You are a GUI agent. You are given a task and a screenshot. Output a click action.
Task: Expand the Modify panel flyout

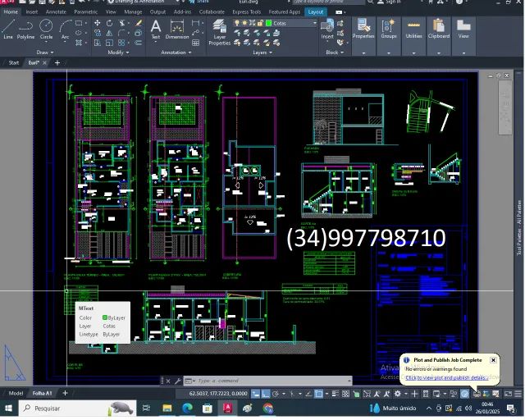coord(116,52)
